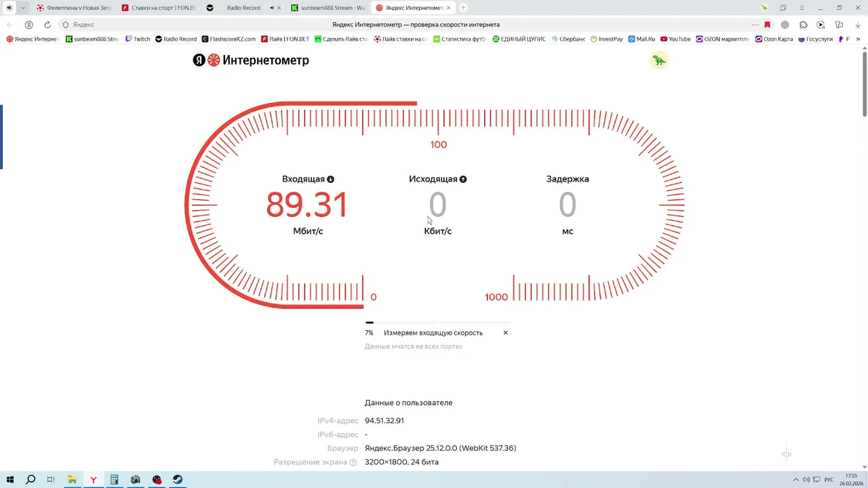868x488 pixels.
Task: Open the passwords key icon
Action: 840,24
